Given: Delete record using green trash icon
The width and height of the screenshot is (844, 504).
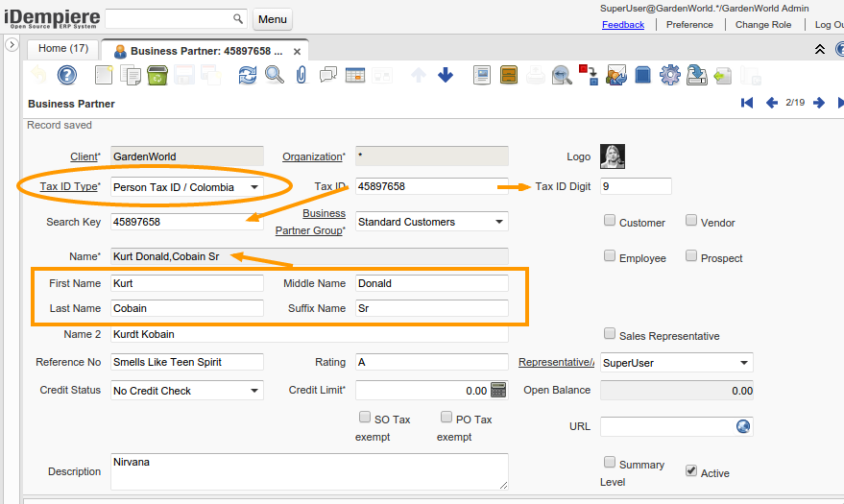Looking at the screenshot, I should pos(157,75).
